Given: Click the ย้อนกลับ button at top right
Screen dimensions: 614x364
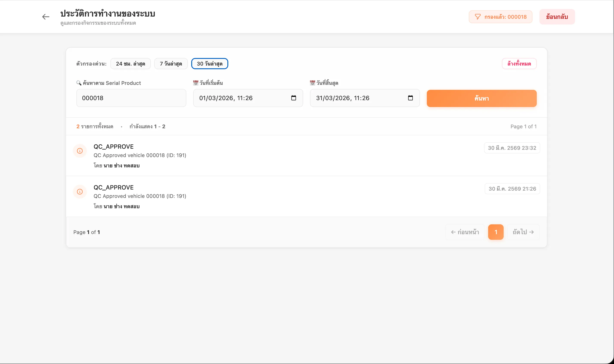Looking at the screenshot, I should pos(557,17).
